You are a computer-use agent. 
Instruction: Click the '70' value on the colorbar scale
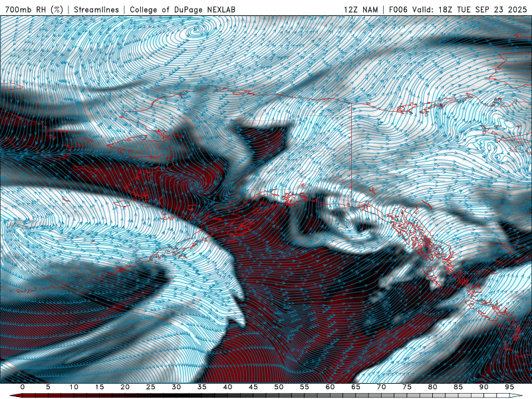tap(381, 387)
